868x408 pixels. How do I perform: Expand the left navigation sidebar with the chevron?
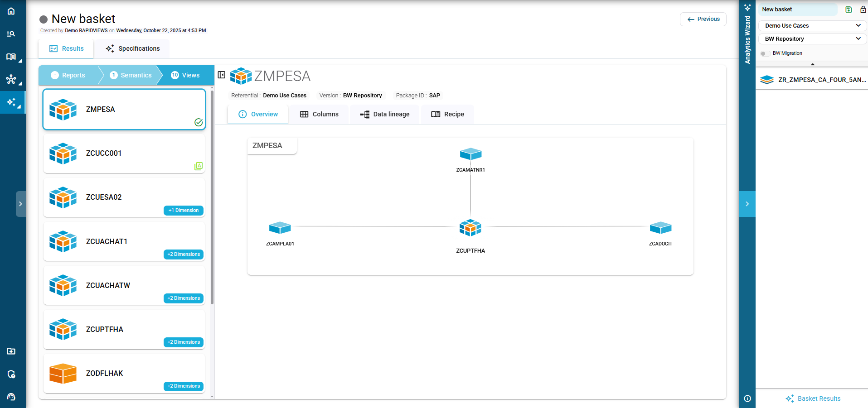[20, 204]
